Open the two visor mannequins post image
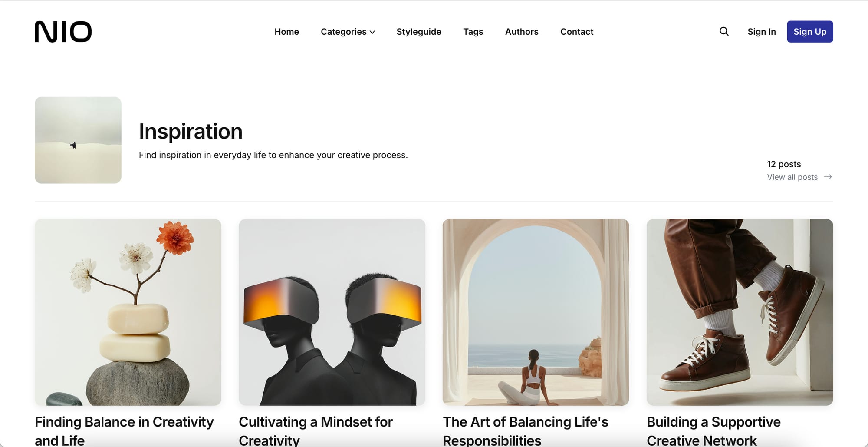The width and height of the screenshot is (868, 447). tap(332, 312)
